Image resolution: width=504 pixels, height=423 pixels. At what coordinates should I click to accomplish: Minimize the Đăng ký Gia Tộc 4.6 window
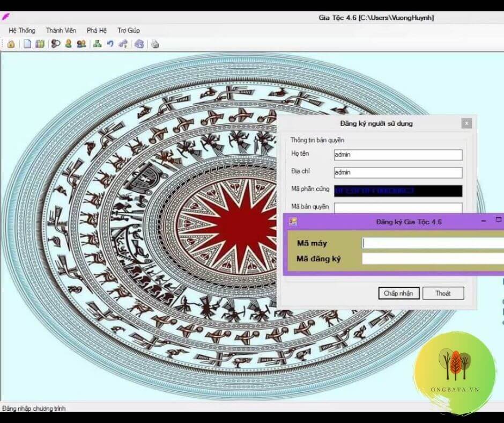tap(484, 221)
